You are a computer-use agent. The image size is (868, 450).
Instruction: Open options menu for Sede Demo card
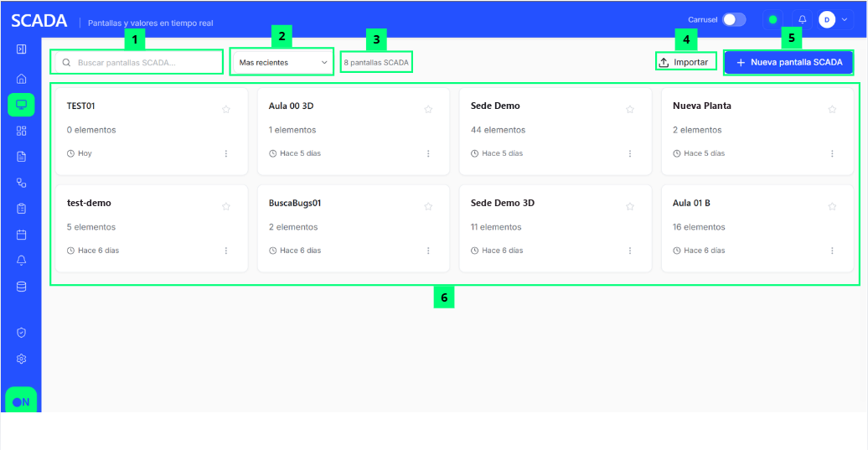pos(630,153)
